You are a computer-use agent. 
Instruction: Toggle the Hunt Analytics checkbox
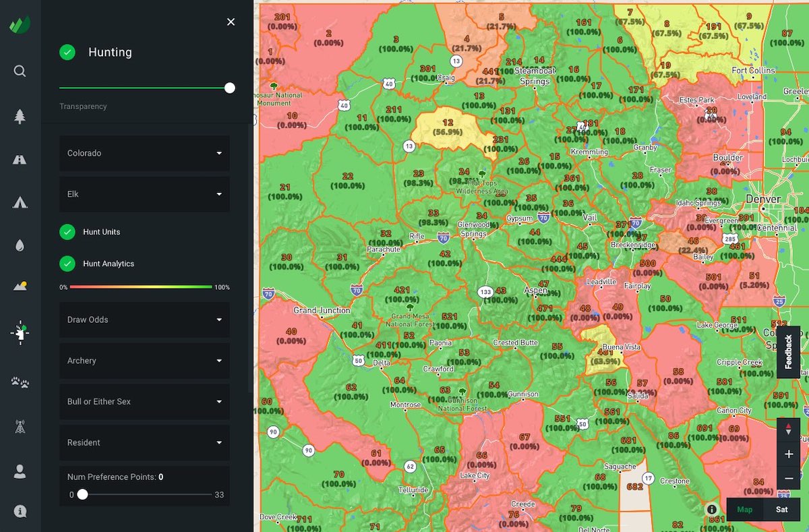pyautogui.click(x=67, y=264)
